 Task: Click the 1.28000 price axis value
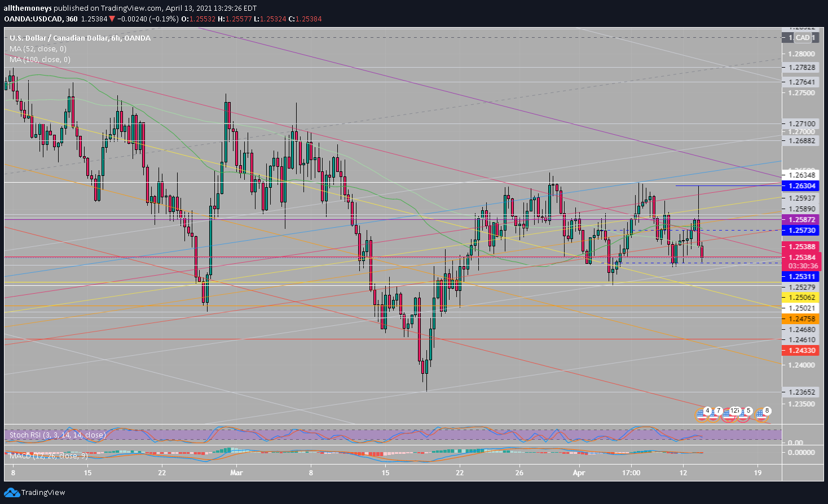coord(801,54)
